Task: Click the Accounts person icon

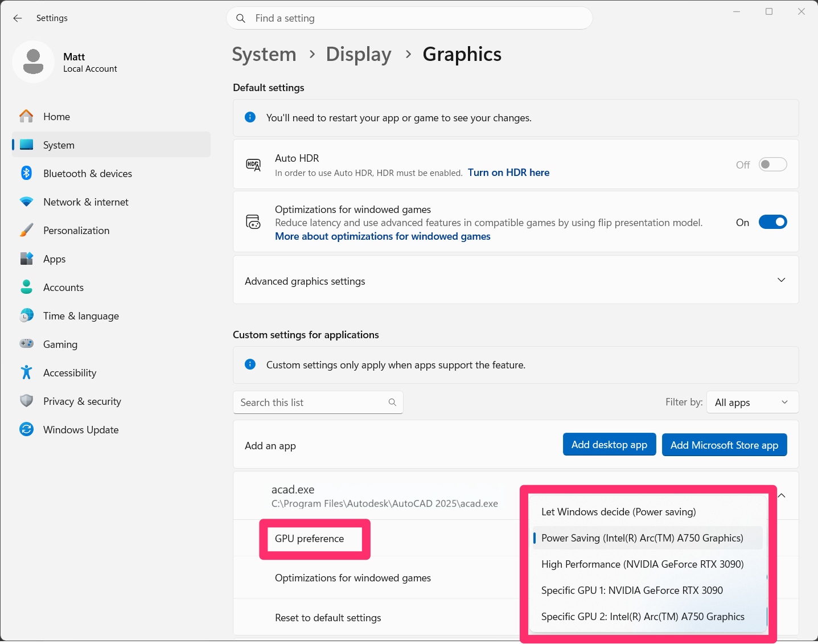Action: [x=26, y=287]
